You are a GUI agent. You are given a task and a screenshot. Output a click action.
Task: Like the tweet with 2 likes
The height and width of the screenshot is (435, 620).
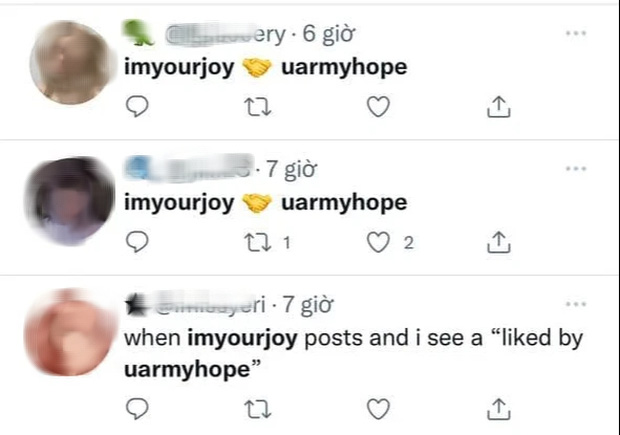coord(378,242)
